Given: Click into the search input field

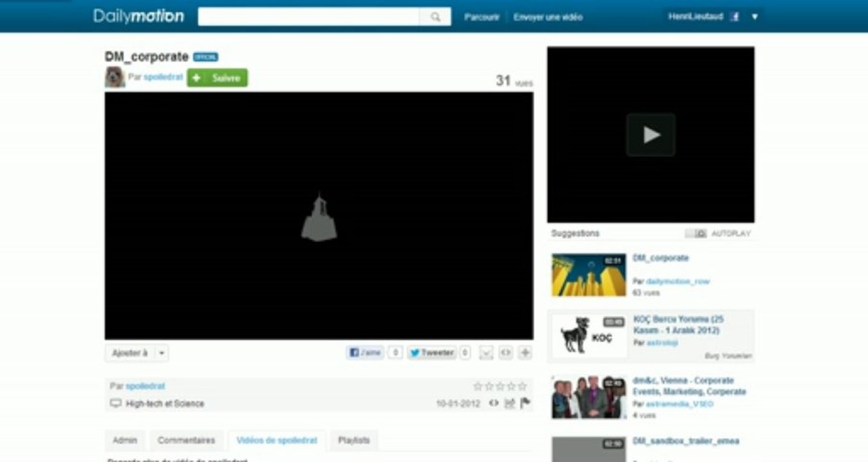Looking at the screenshot, I should 309,17.
